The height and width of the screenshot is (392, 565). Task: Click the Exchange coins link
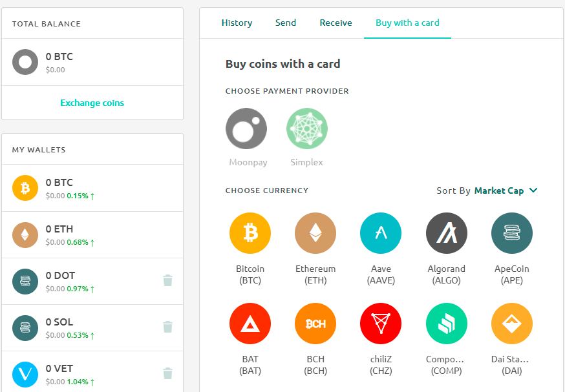coord(92,103)
